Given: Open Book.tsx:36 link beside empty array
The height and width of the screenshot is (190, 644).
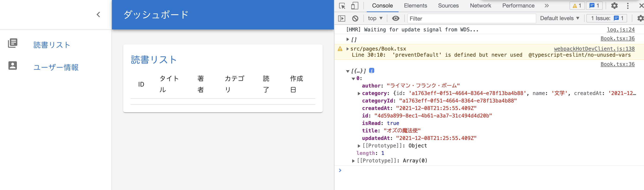Looking at the screenshot, I should pos(618,38).
